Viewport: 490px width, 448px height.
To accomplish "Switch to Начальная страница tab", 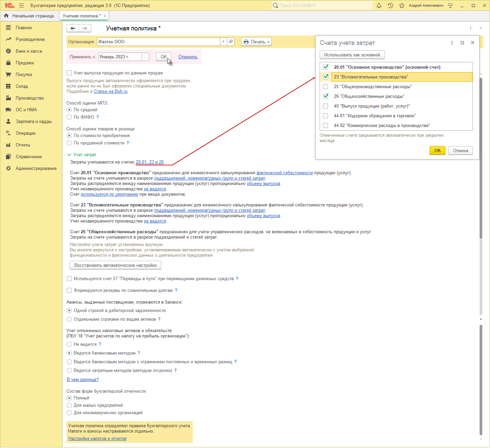I will (x=30, y=16).
